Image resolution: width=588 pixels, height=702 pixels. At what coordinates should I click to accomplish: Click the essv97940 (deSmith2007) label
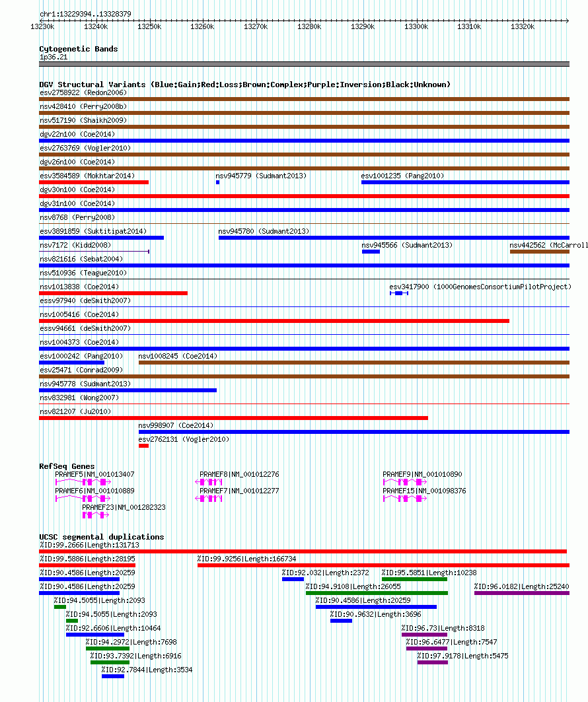pyautogui.click(x=85, y=301)
